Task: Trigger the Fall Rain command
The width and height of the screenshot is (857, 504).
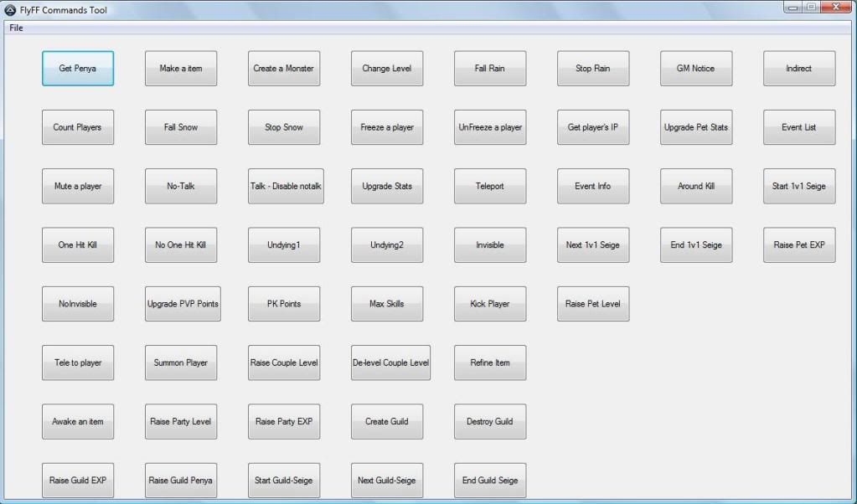Action: tap(490, 69)
